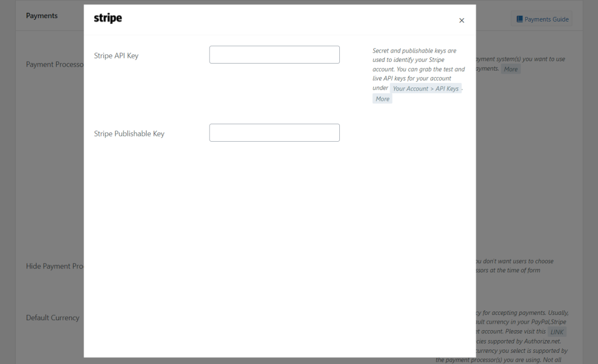Click the Default Currency setting label

click(x=53, y=318)
